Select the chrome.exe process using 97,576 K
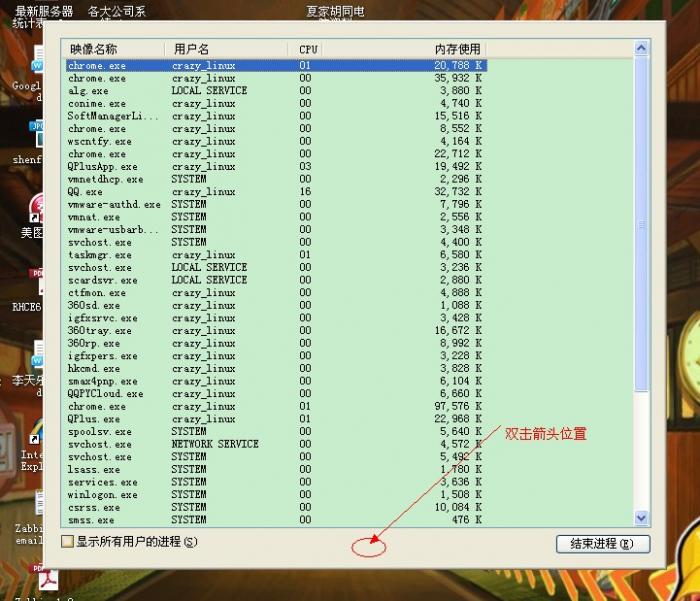Screen dimensions: 700x601 coord(277,406)
